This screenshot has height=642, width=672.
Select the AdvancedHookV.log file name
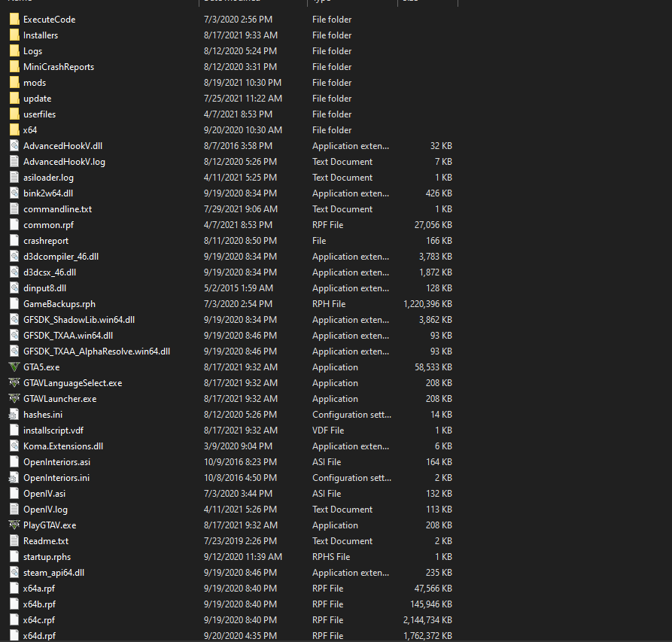[x=64, y=162]
